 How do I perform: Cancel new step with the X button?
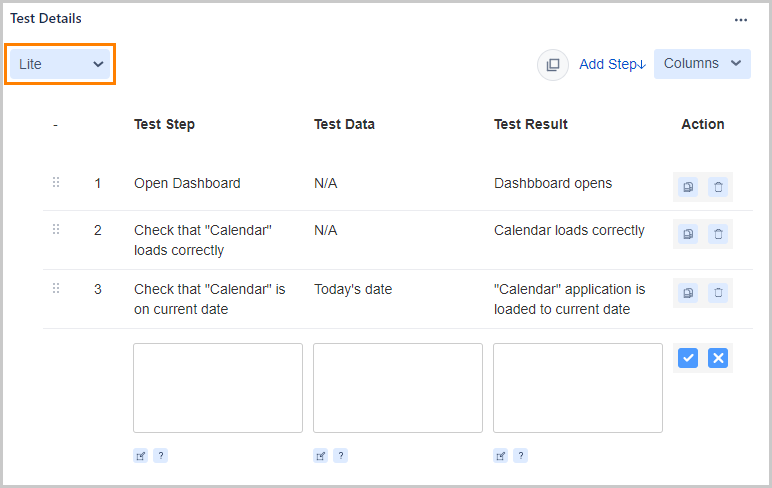click(x=718, y=358)
